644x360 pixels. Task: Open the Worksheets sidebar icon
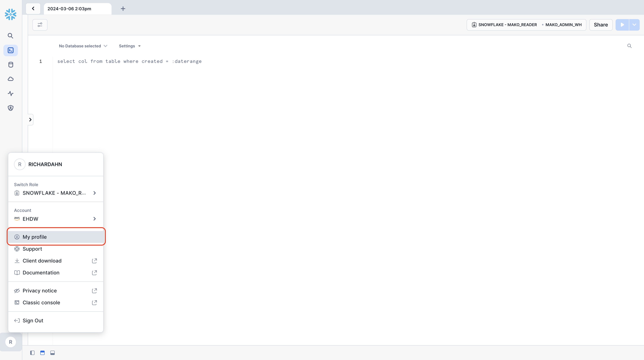(x=10, y=50)
